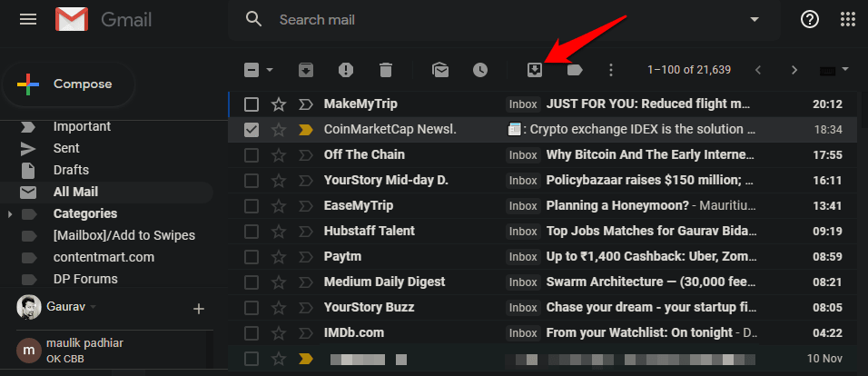868x376 pixels.
Task: Star the MakeMyTrip email
Action: (x=279, y=104)
